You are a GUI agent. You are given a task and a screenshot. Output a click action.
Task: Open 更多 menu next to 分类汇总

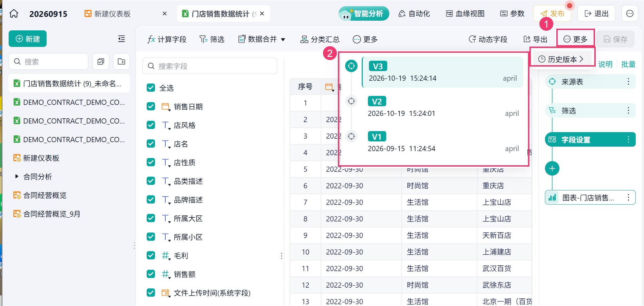click(365, 39)
